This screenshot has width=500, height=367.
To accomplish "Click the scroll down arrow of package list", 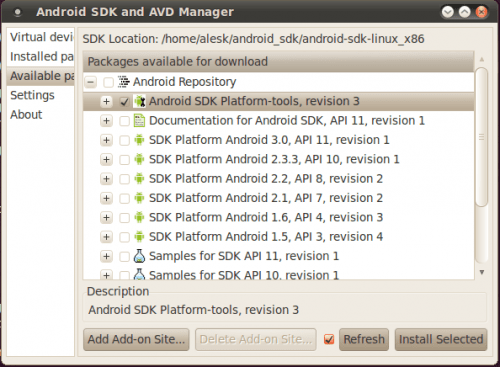I will 482,272.
